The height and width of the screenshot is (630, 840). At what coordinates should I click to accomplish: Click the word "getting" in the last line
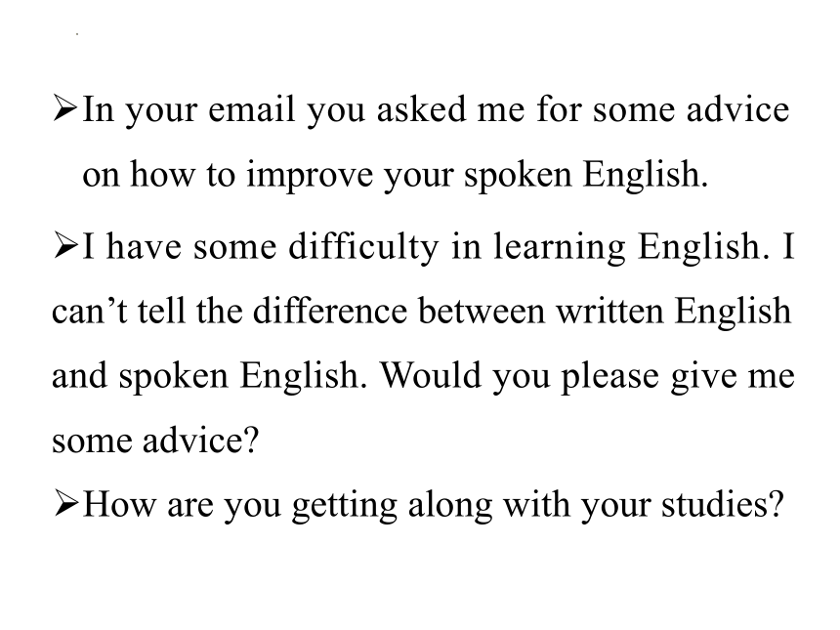(x=345, y=506)
